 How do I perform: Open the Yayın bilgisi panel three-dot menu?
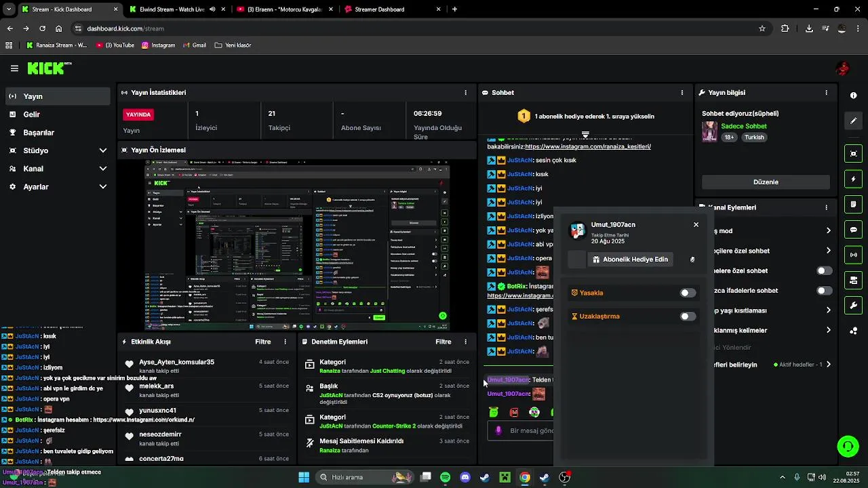coord(826,93)
